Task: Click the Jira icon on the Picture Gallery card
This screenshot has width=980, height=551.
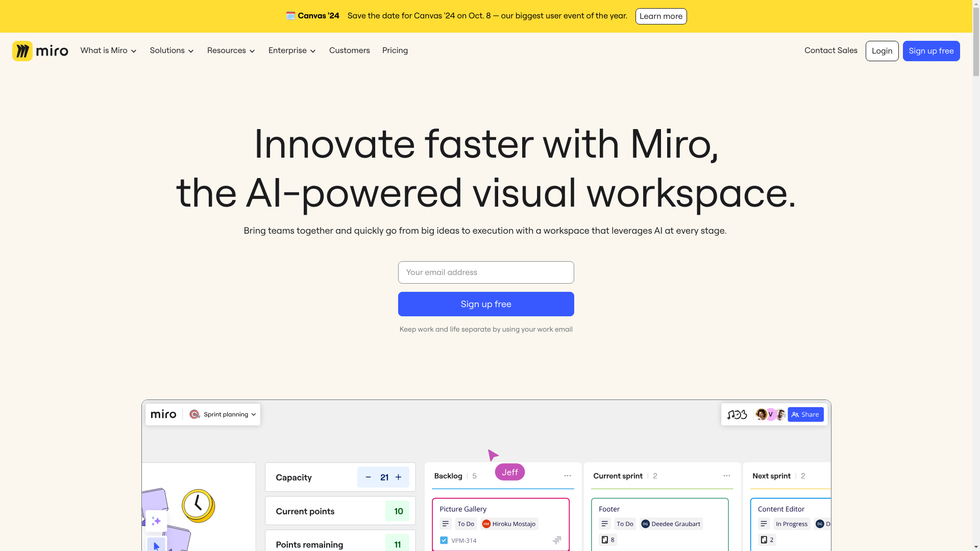Action: [x=557, y=540]
